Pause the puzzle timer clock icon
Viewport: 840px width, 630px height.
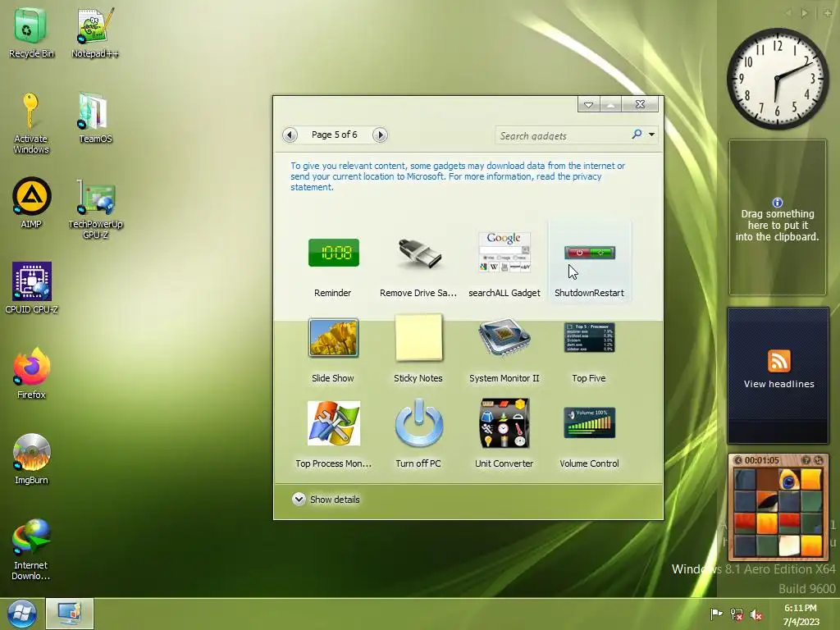pyautogui.click(x=737, y=460)
